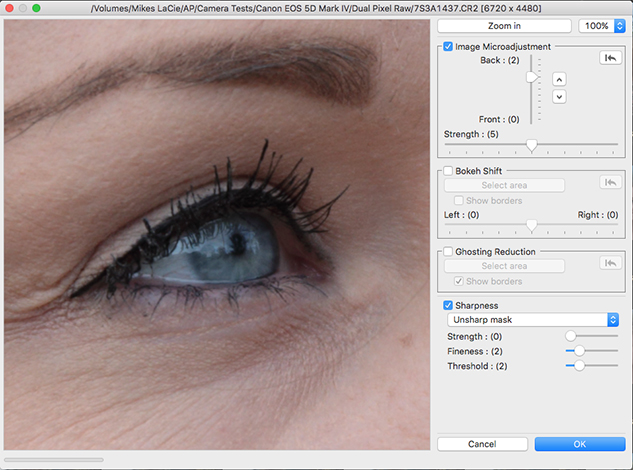Toggle Show borders under Bokeh Shift

(x=459, y=201)
